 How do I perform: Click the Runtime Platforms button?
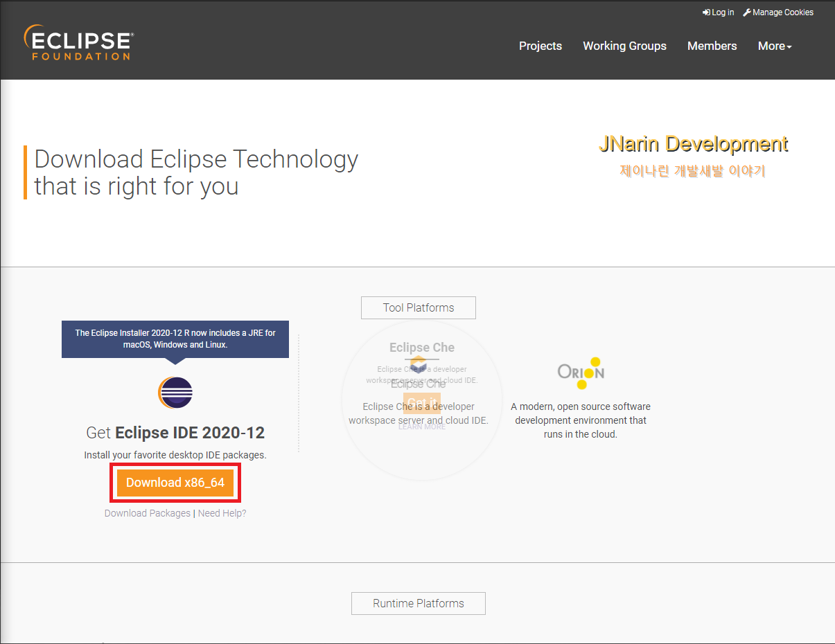click(x=419, y=603)
